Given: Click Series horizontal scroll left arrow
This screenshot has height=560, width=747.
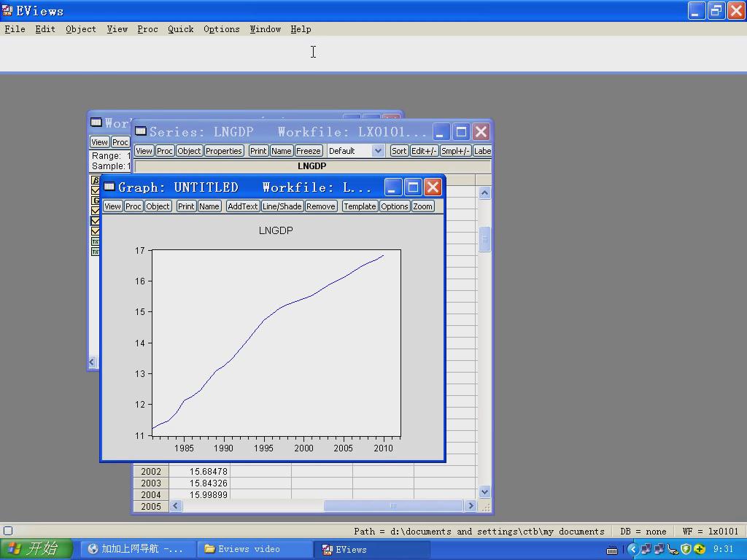Looking at the screenshot, I should (176, 506).
